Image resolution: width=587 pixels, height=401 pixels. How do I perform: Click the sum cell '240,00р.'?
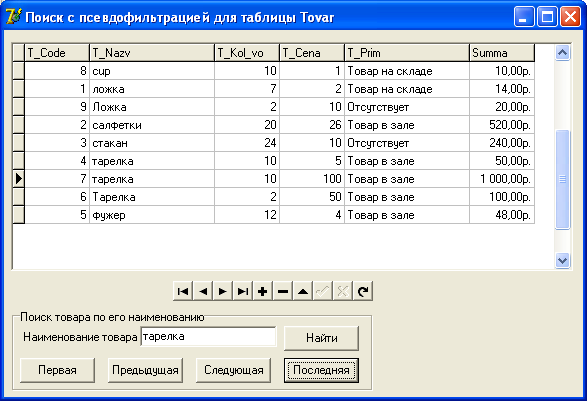(502, 143)
